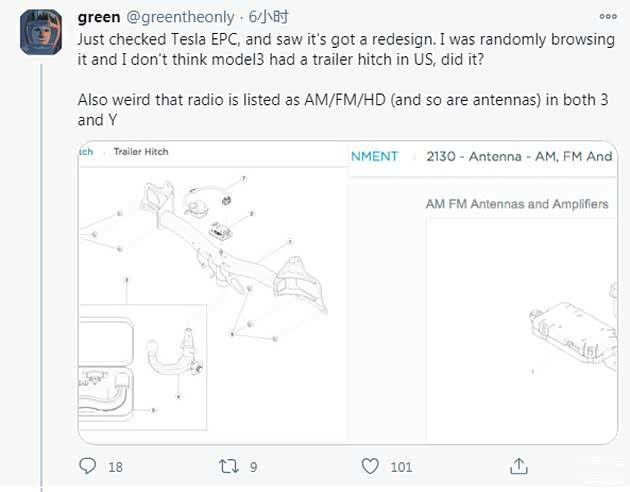Click the "AM FM Antennas and Amplifiers" heading
Viewport: 630px width, 492px height.
(x=516, y=203)
